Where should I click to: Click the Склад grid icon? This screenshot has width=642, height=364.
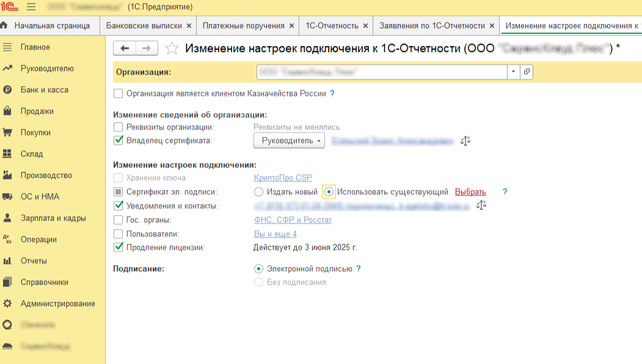pyautogui.click(x=7, y=153)
